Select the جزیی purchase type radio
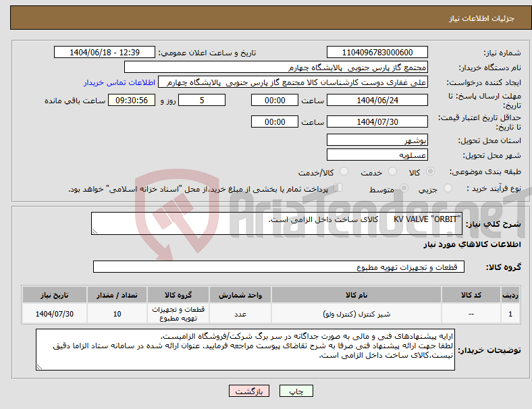 [x=448, y=188]
